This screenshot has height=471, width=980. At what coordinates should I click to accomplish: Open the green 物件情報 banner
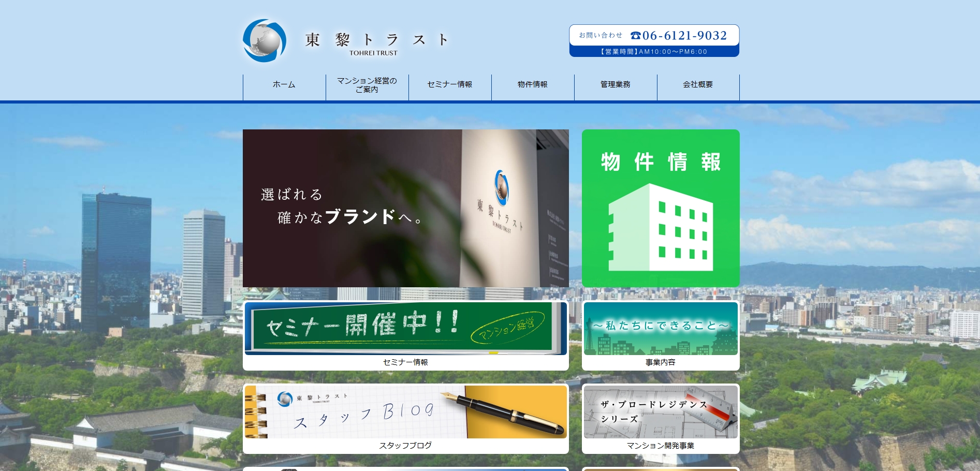coord(661,208)
